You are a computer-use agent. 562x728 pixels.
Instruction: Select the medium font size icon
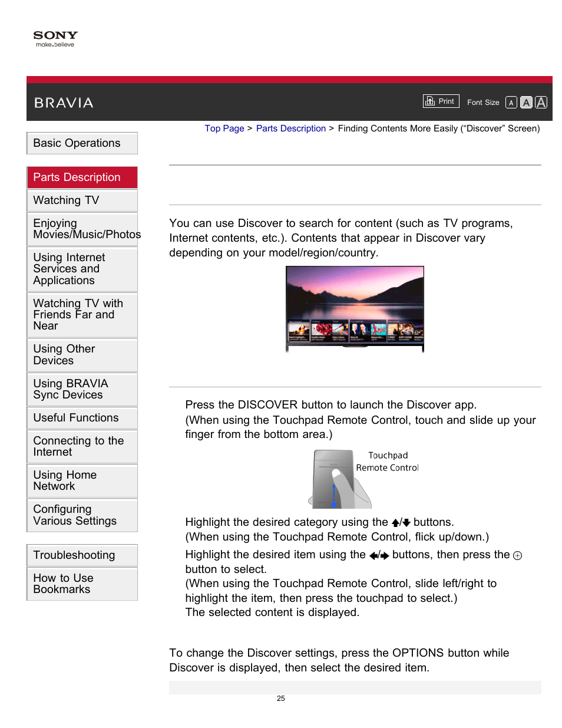click(526, 103)
